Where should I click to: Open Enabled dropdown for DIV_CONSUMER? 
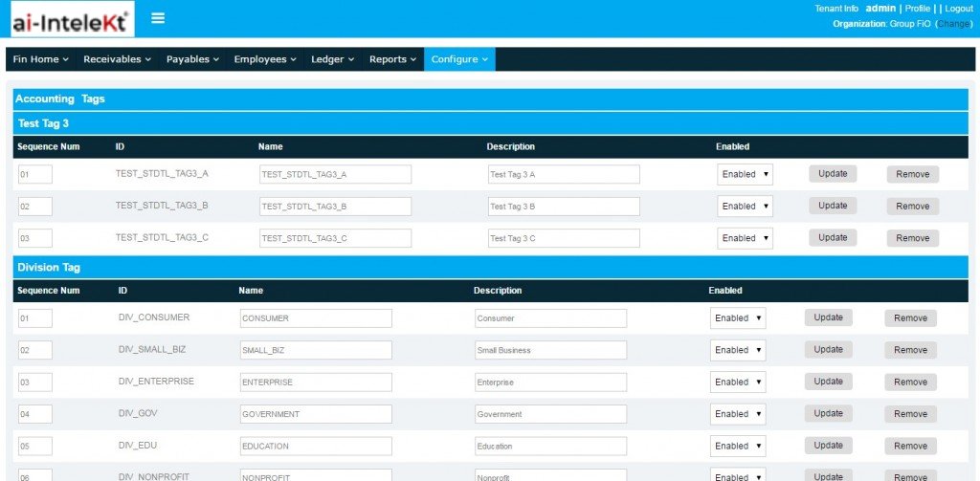pyautogui.click(x=738, y=318)
